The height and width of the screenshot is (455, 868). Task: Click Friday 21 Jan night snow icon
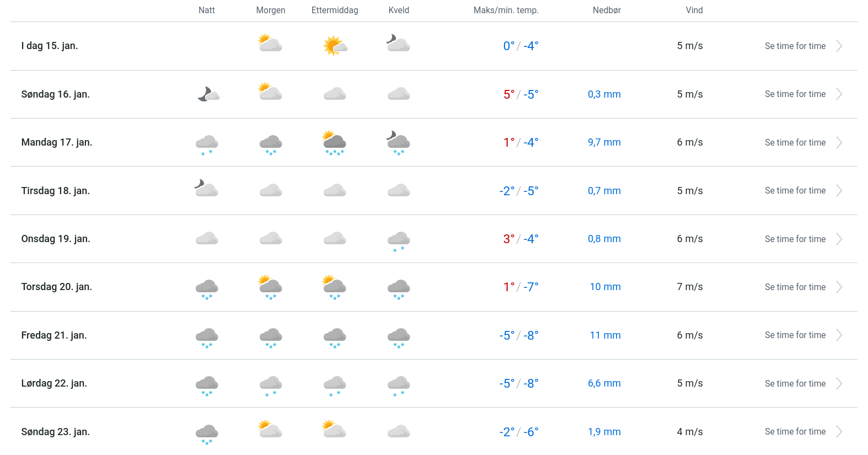[x=207, y=337]
